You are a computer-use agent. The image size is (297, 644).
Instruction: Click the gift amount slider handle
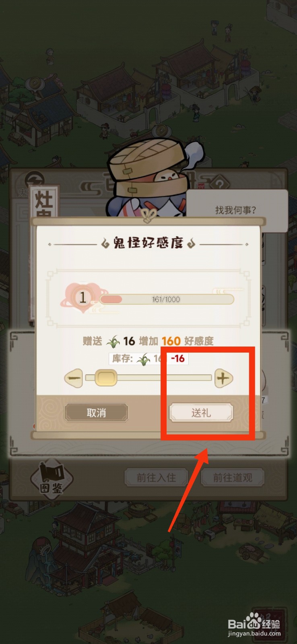106,378
